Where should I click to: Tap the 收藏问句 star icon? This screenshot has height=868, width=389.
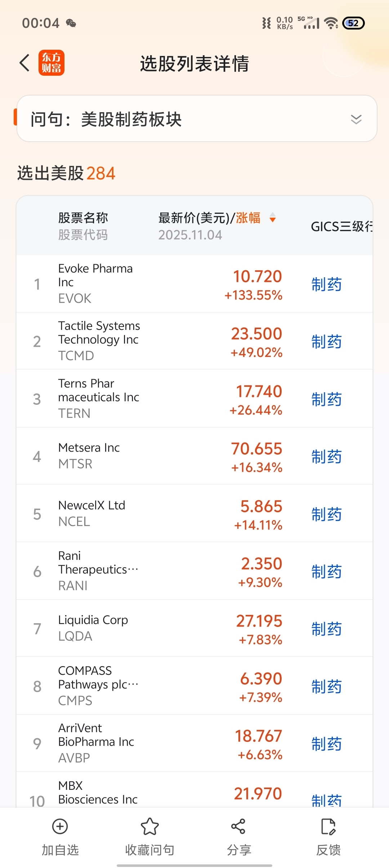(149, 826)
